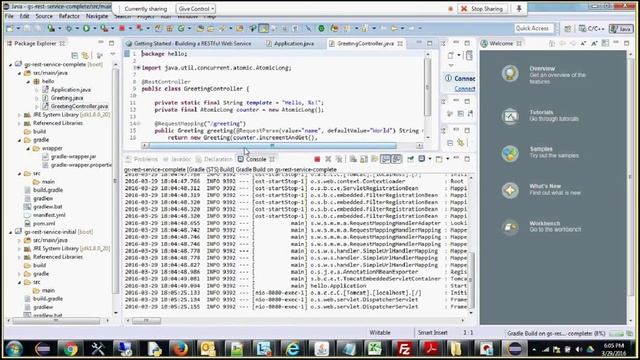Click the New file toolbar icon
This screenshot has height=360, width=640.
tap(10, 28)
